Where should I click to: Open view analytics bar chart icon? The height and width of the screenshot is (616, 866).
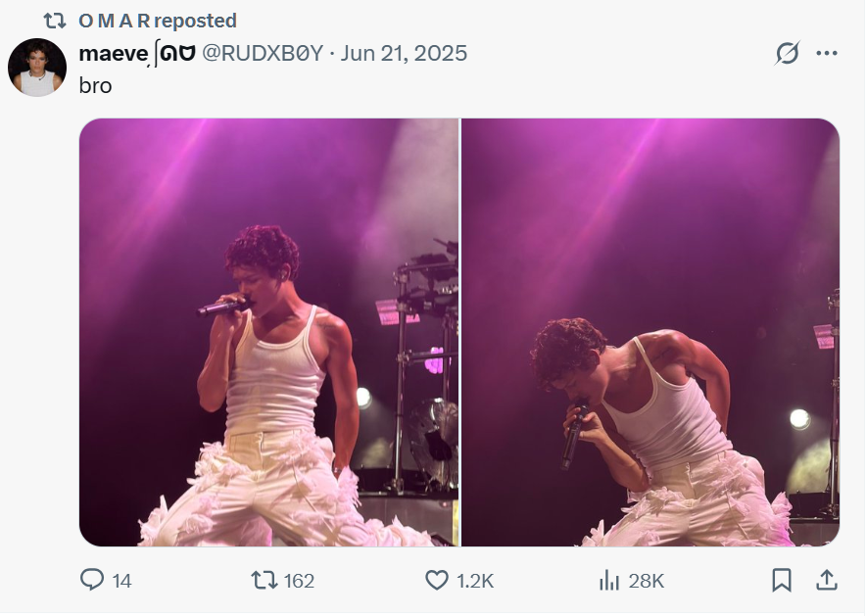(609, 581)
